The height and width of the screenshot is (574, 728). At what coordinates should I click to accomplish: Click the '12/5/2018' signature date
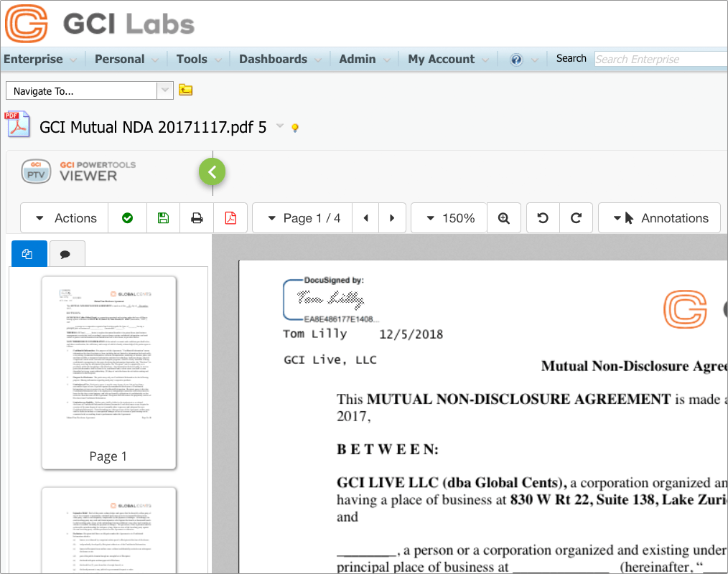pos(411,334)
